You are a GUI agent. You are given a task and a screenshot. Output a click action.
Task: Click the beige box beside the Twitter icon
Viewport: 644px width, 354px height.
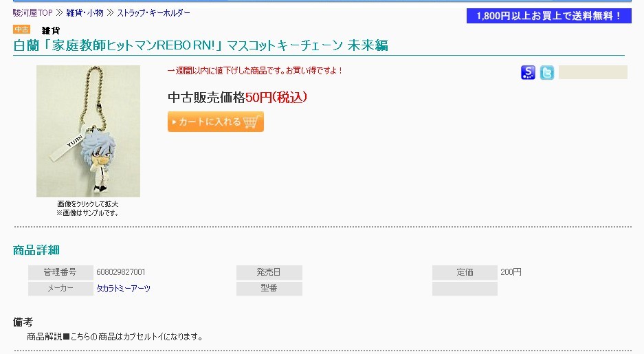592,72
